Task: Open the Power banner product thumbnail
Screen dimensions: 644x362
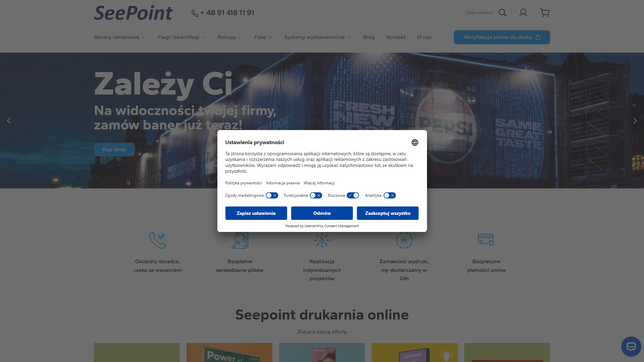Action: point(229,352)
